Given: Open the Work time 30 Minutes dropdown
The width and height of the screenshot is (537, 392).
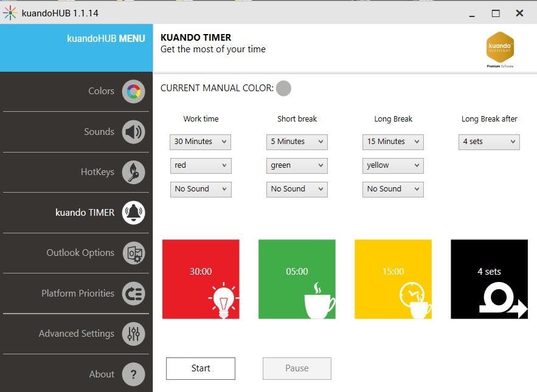Looking at the screenshot, I should click(200, 142).
